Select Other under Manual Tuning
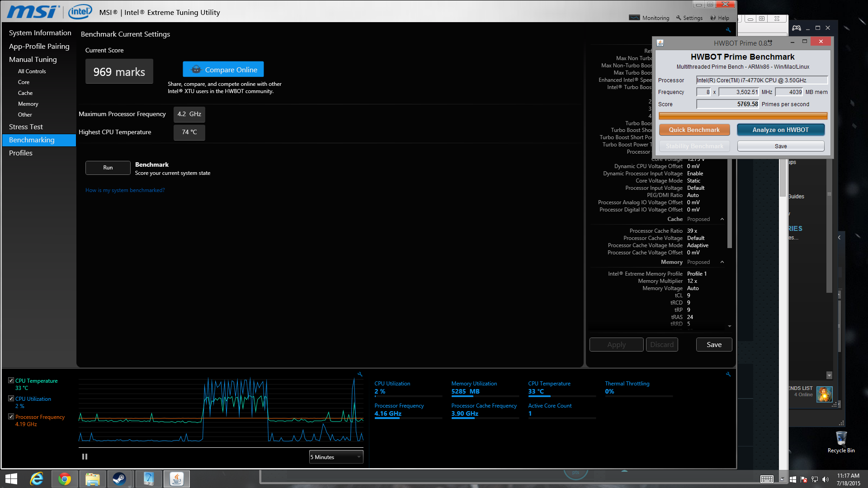868x488 pixels. (25, 115)
